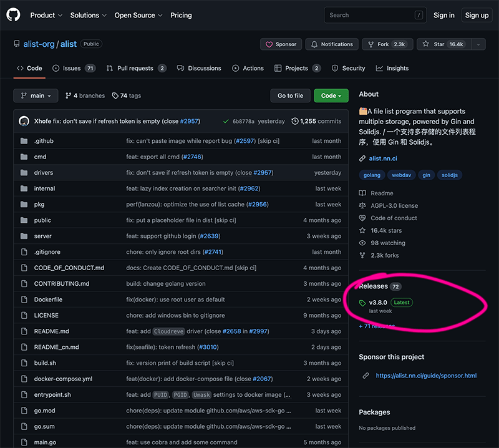Image resolution: width=499 pixels, height=448 pixels.
Task: Select the webdav topic tag
Action: click(x=401, y=175)
